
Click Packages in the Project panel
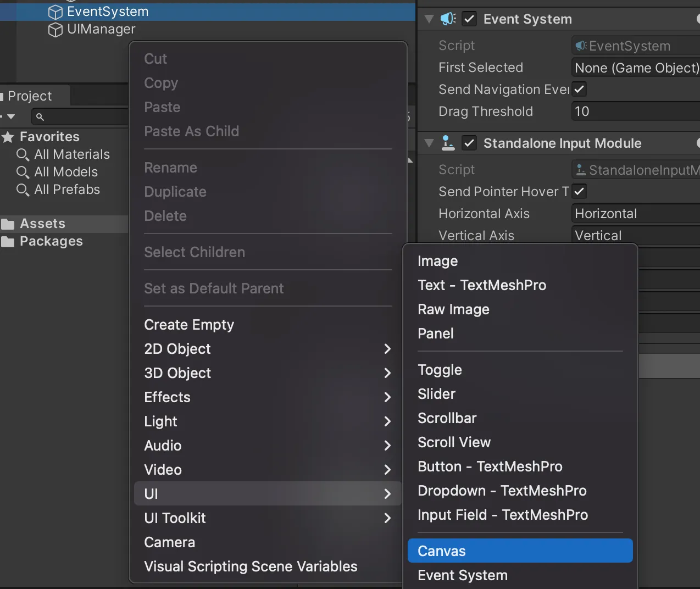pos(52,241)
